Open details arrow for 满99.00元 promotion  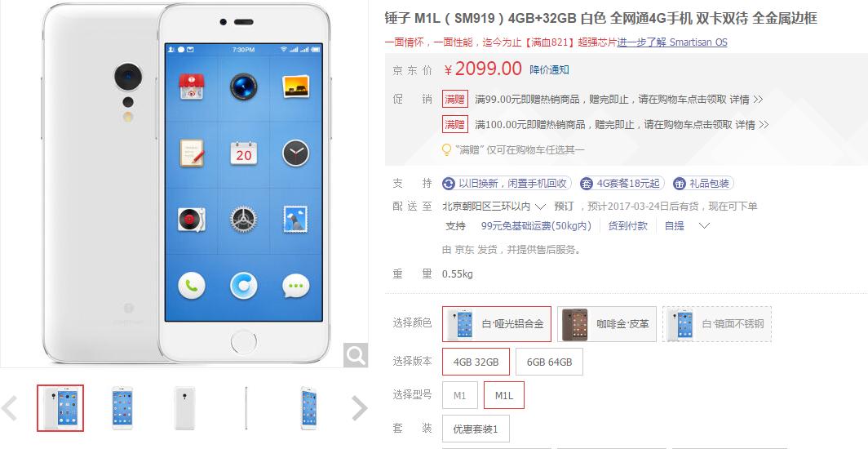click(746, 100)
